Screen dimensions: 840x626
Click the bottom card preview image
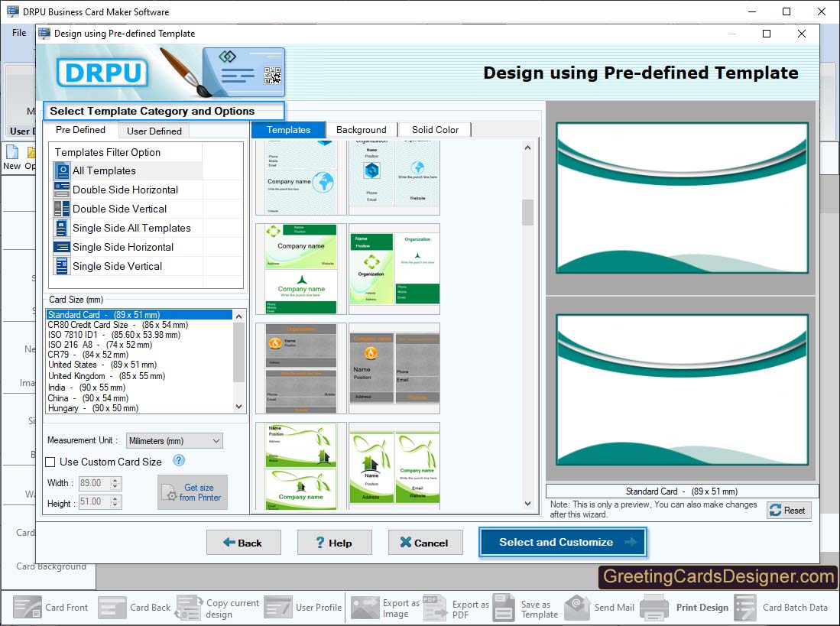tap(682, 389)
